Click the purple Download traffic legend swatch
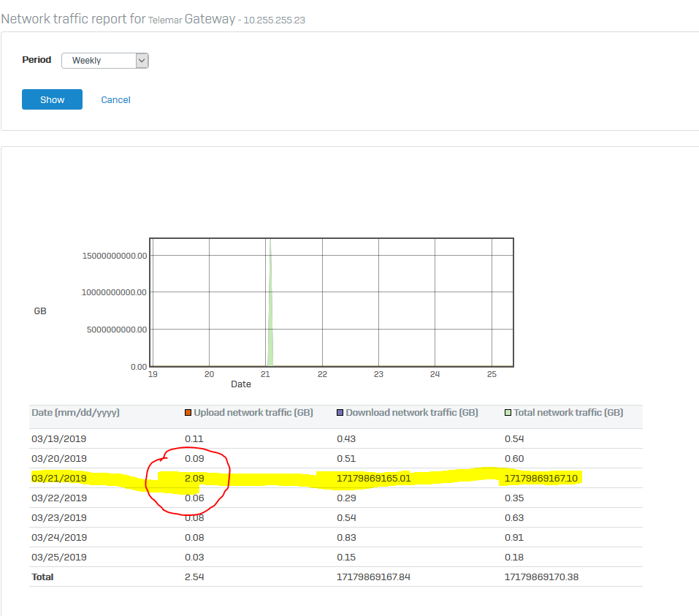Image resolution: width=699 pixels, height=616 pixels. (340, 413)
